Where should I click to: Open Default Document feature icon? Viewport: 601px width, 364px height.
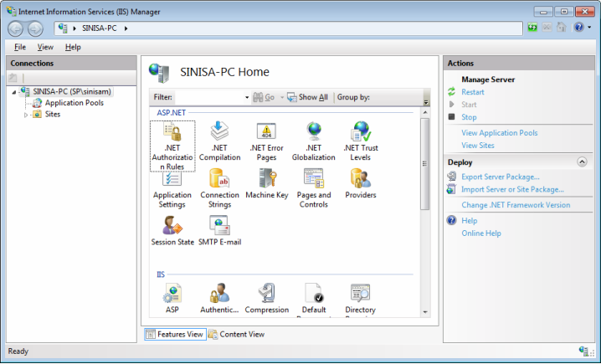(x=314, y=294)
